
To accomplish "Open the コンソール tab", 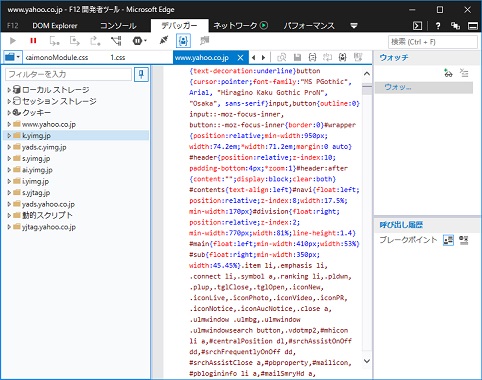I will [x=118, y=26].
